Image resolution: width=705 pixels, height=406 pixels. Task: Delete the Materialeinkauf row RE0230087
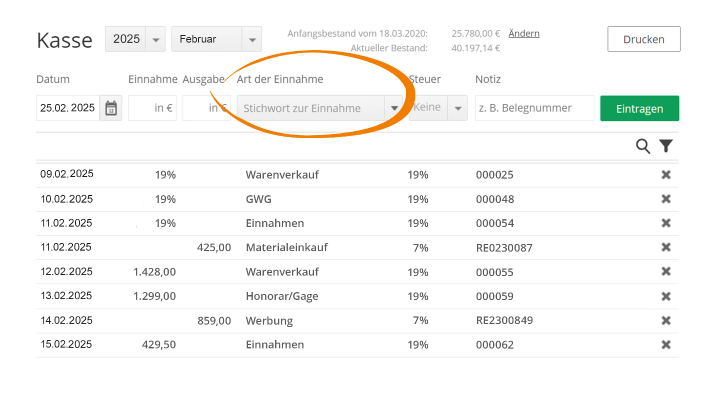(666, 247)
